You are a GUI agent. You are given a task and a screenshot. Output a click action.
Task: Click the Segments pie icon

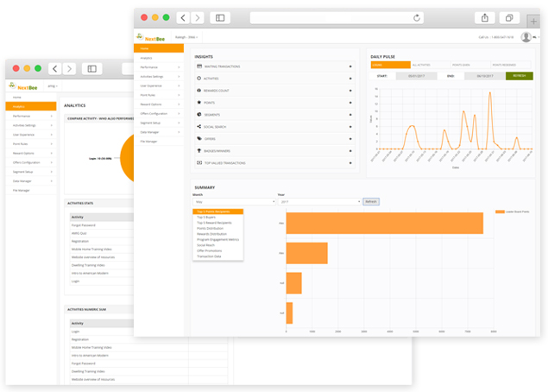pyautogui.click(x=198, y=114)
